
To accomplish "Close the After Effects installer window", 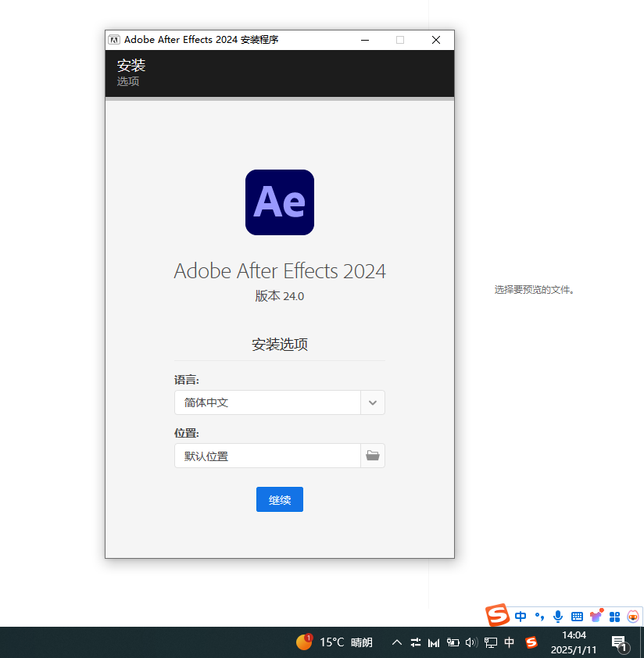I will coord(436,40).
